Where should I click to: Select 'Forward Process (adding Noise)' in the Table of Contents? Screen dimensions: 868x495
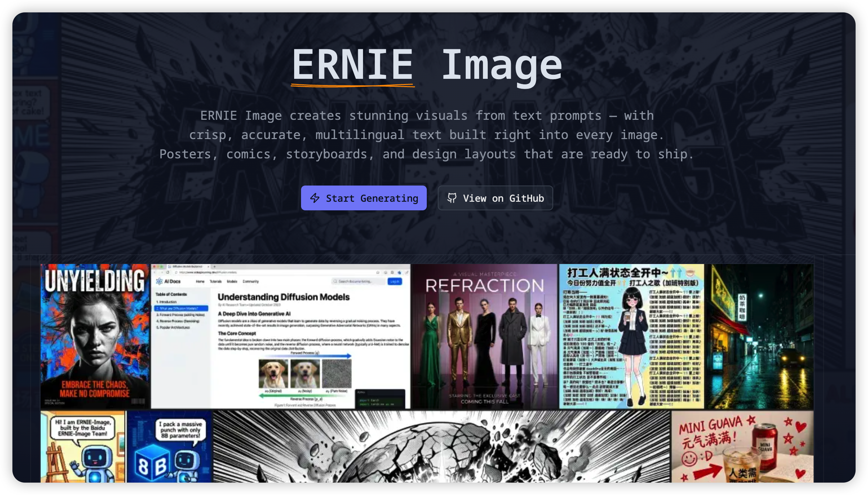[x=180, y=314]
